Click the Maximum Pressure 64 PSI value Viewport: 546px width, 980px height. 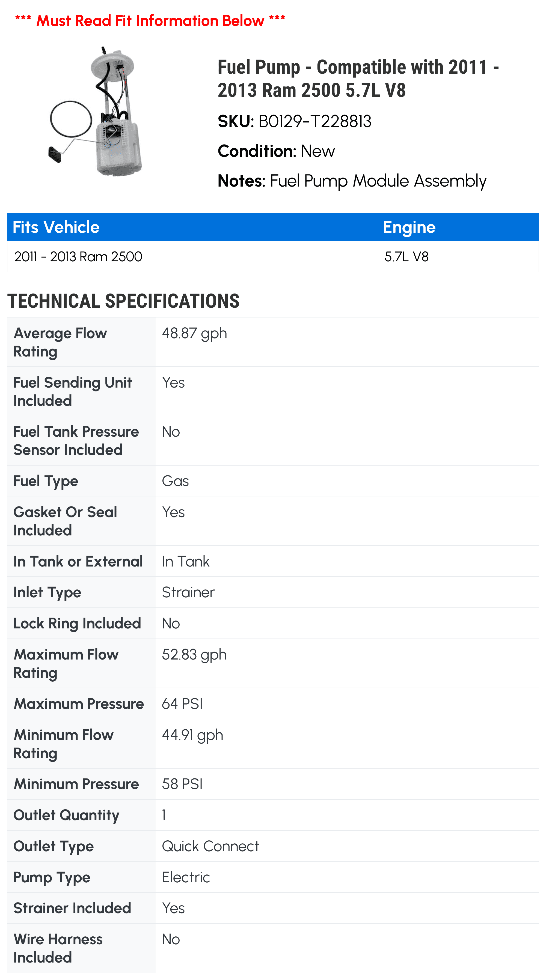pyautogui.click(x=182, y=704)
